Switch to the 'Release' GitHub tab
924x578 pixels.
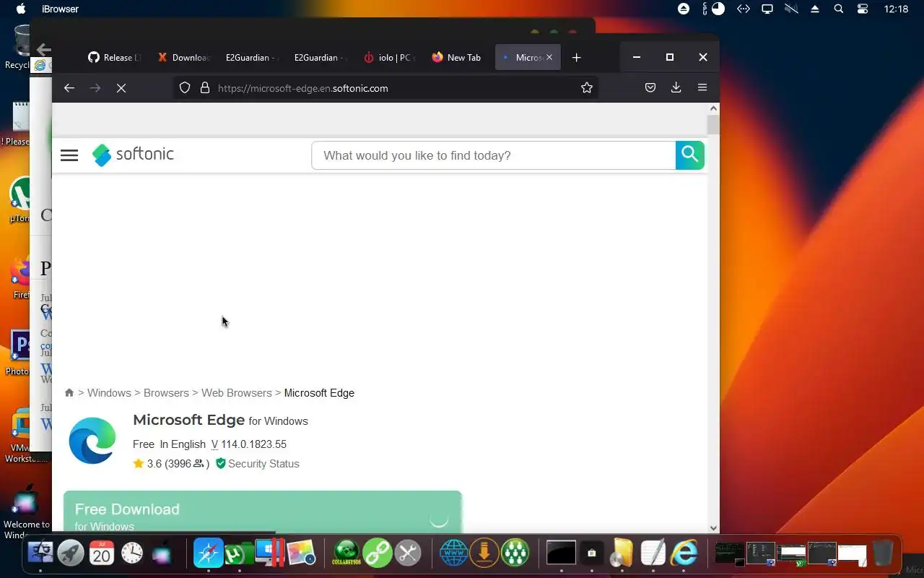(115, 58)
